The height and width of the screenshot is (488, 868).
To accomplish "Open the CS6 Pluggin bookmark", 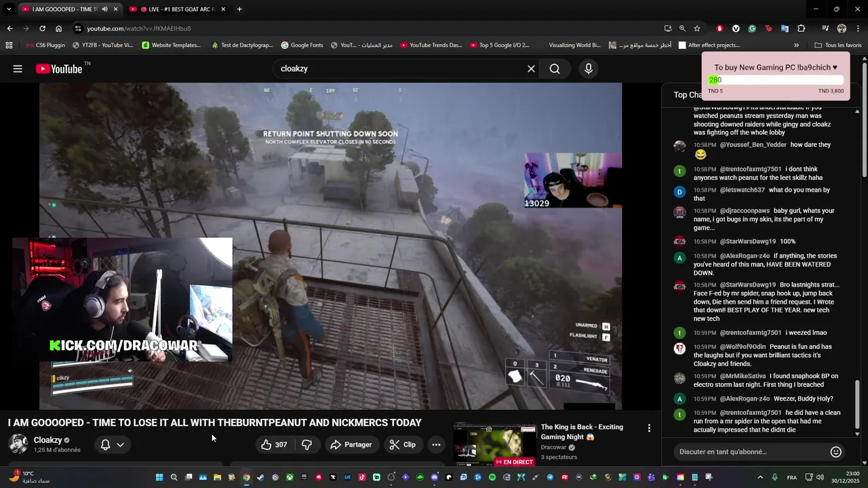I will tap(46, 45).
